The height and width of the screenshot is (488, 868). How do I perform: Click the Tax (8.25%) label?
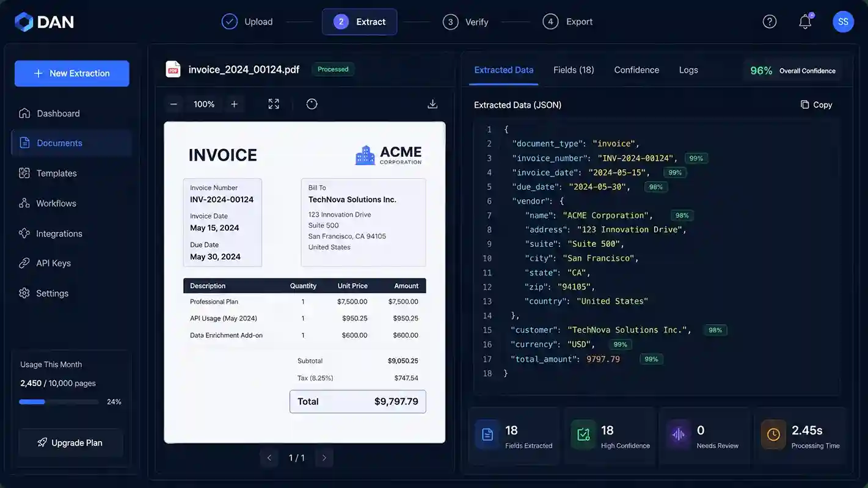(315, 378)
